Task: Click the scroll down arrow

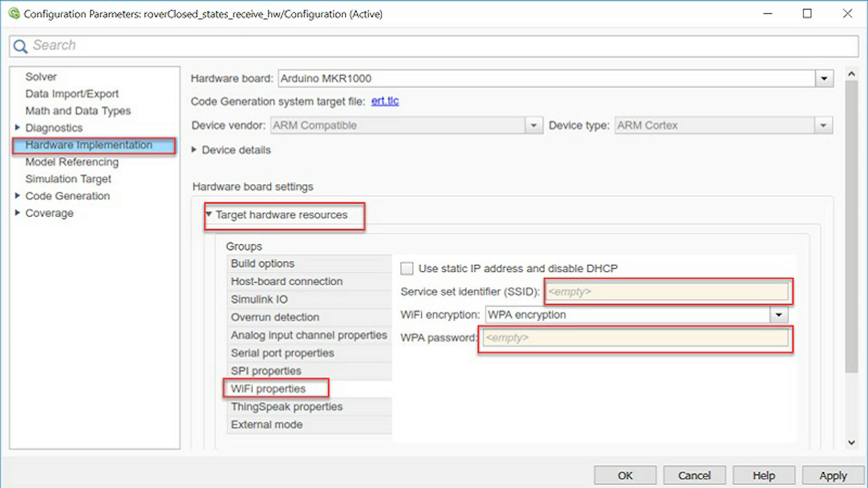Action: click(x=852, y=443)
